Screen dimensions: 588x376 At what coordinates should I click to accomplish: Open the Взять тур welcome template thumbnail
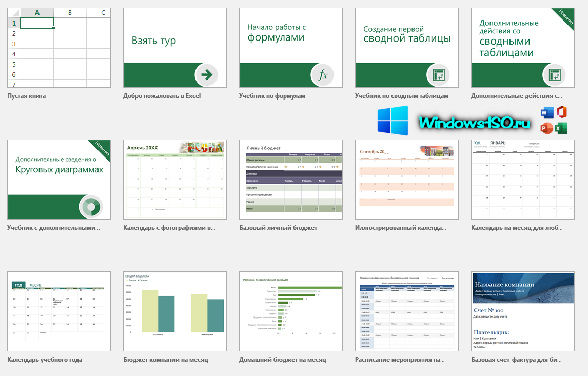(x=175, y=48)
